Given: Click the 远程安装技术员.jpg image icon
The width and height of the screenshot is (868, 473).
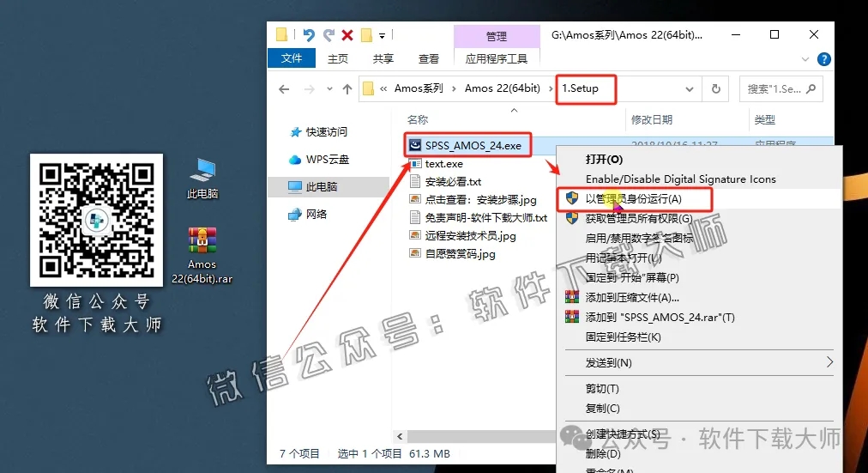Looking at the screenshot, I should coord(414,236).
